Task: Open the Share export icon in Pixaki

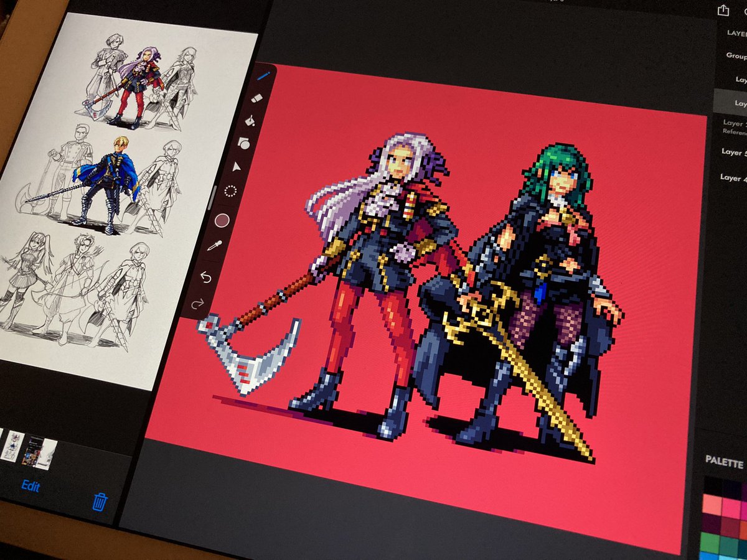Action: [x=723, y=10]
